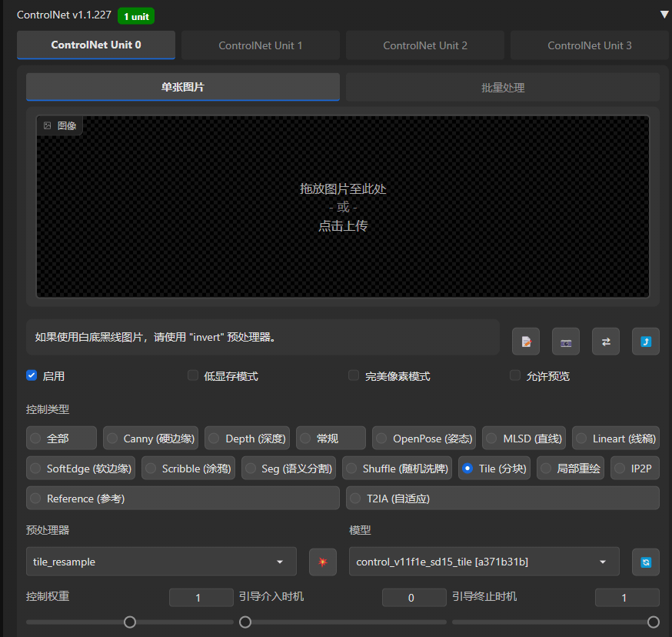Click the 图像 label image icon
672x637 pixels.
click(47, 125)
